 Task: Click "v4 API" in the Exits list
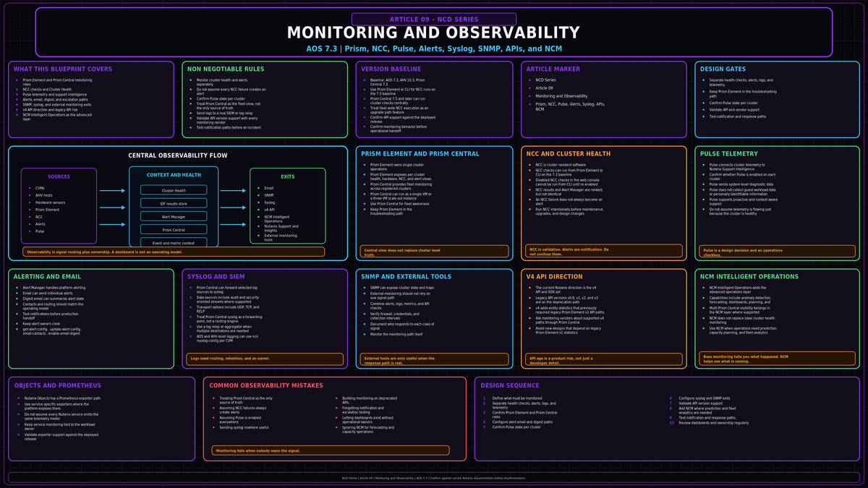point(270,210)
